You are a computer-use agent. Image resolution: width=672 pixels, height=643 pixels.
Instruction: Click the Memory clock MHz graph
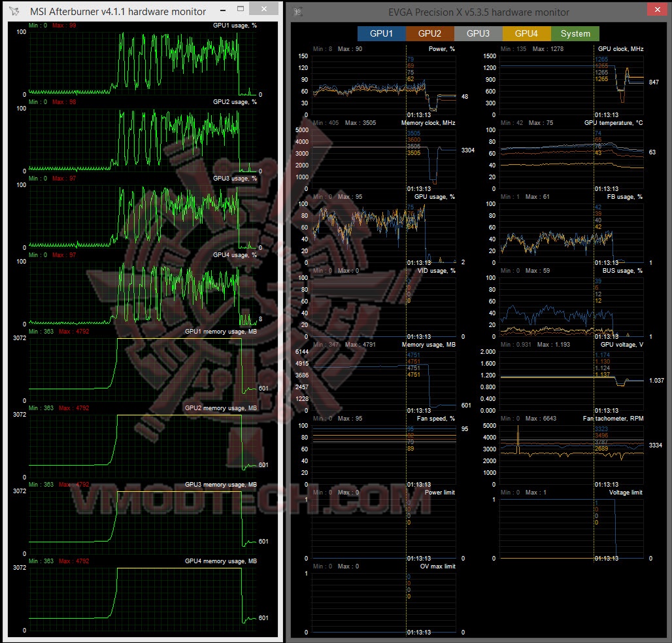point(384,159)
